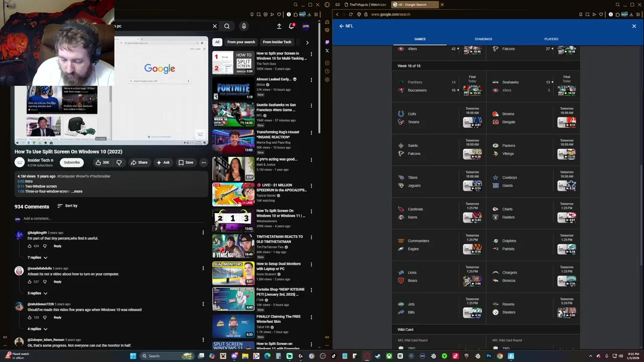Close the NFL panel with X

pyautogui.click(x=634, y=26)
